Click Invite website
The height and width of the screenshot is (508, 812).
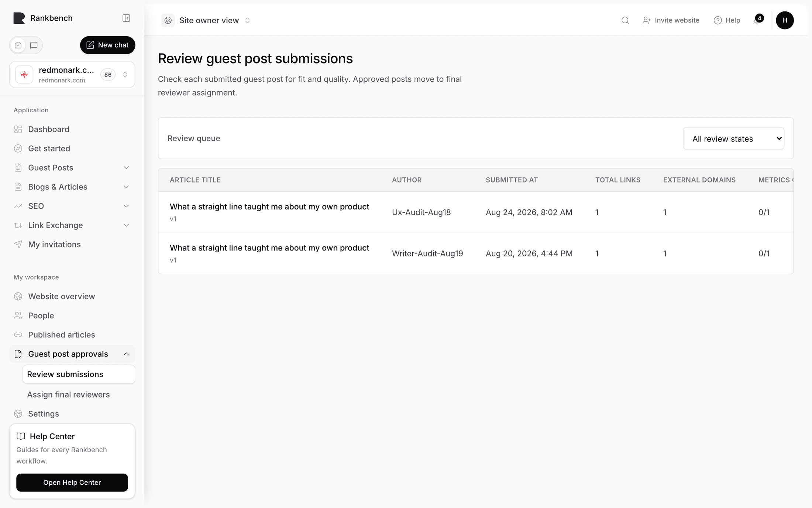click(x=671, y=20)
